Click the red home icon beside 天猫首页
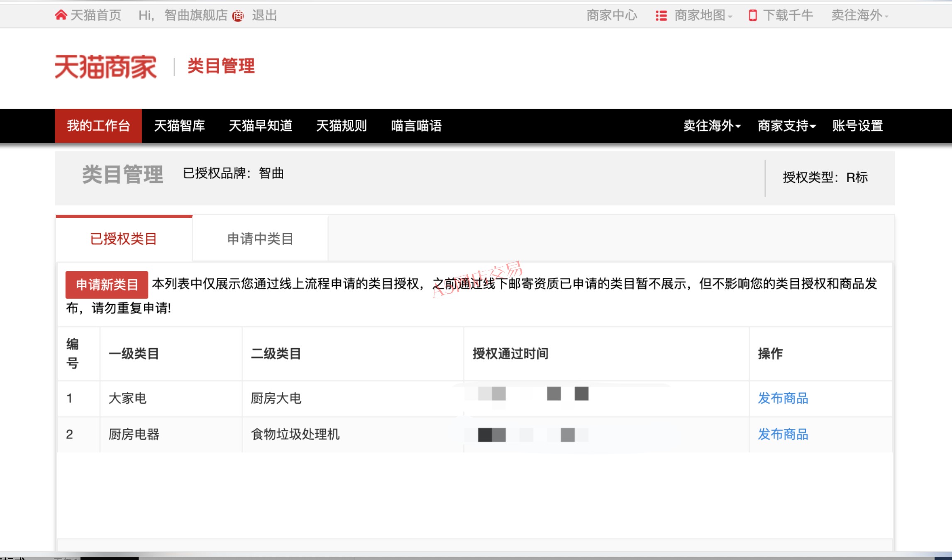952x560 pixels. point(61,15)
